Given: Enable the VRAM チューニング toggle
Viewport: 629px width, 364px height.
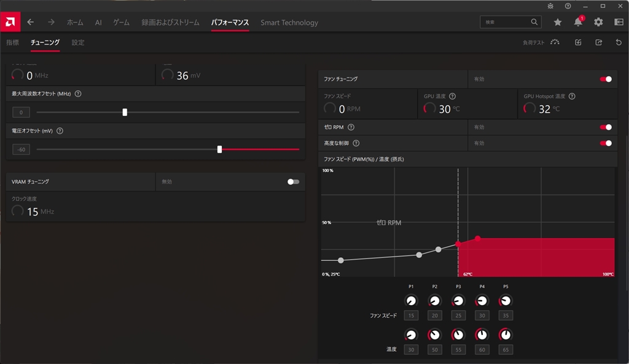Looking at the screenshot, I should pyautogui.click(x=293, y=182).
